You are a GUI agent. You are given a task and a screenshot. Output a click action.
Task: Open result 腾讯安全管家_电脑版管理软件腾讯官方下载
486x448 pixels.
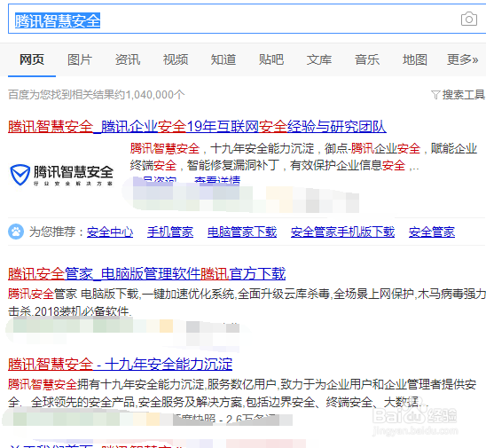point(146,274)
